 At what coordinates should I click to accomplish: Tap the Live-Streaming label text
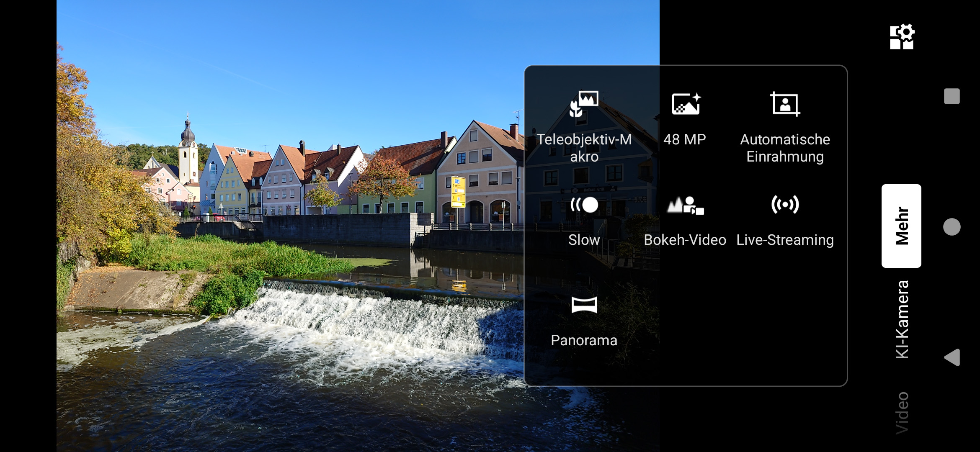click(x=785, y=240)
